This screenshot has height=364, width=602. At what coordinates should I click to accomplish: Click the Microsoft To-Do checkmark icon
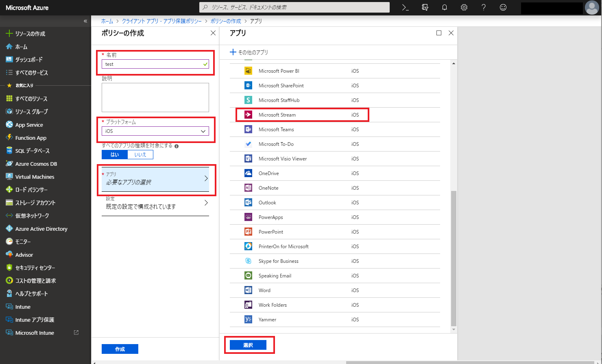pos(248,144)
